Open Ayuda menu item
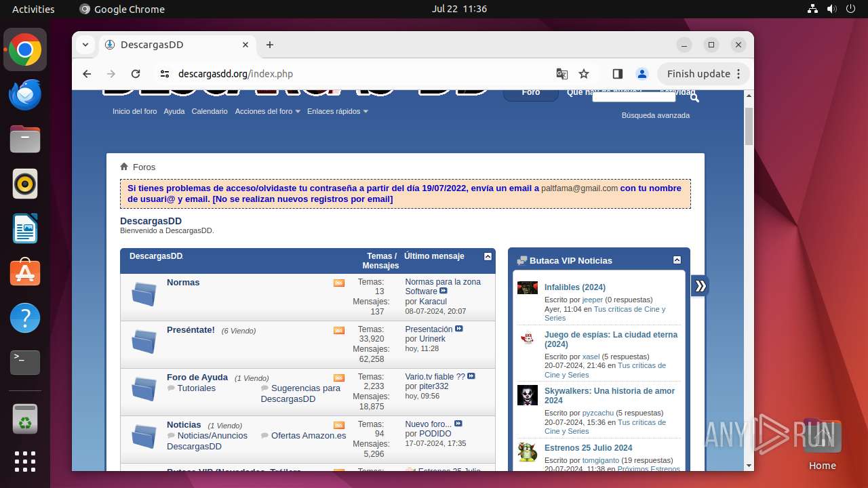The width and height of the screenshot is (868, 488). (x=174, y=111)
